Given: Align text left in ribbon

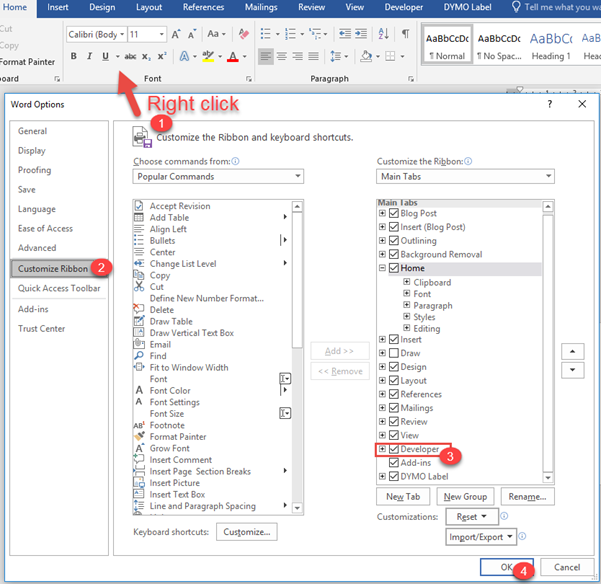Looking at the screenshot, I should (265, 56).
